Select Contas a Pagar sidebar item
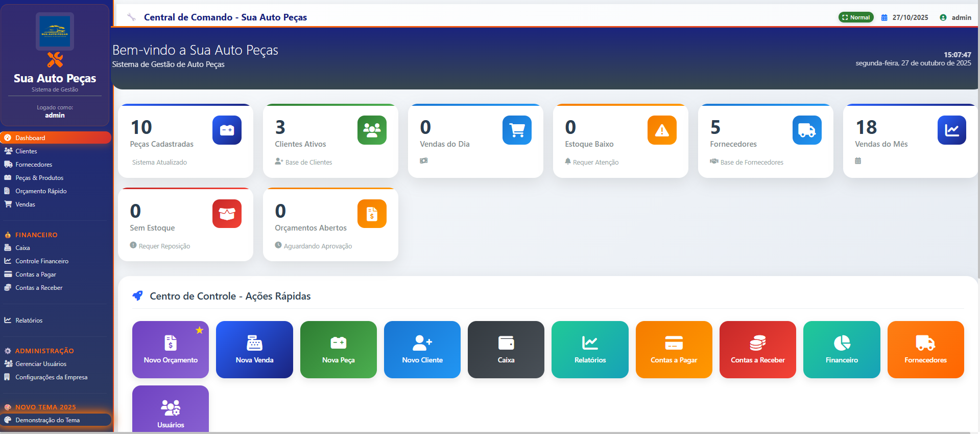980x434 pixels. click(x=35, y=275)
